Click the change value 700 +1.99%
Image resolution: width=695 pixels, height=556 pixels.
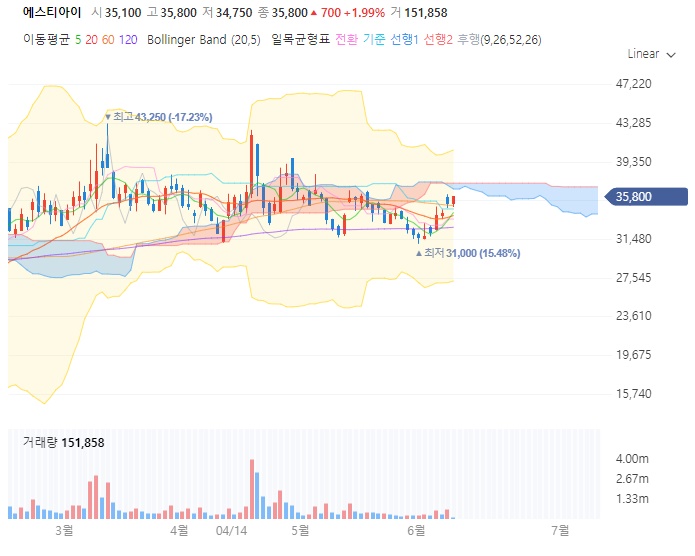click(x=348, y=13)
